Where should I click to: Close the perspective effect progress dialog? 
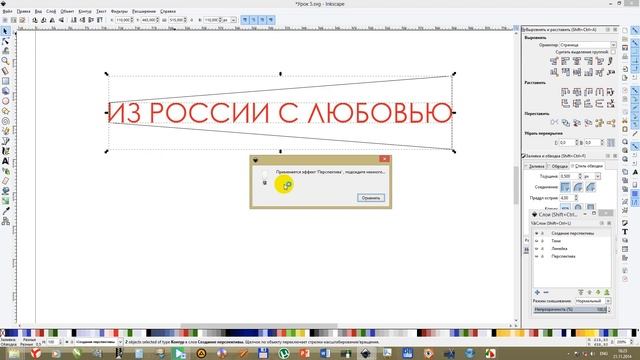tap(384, 159)
